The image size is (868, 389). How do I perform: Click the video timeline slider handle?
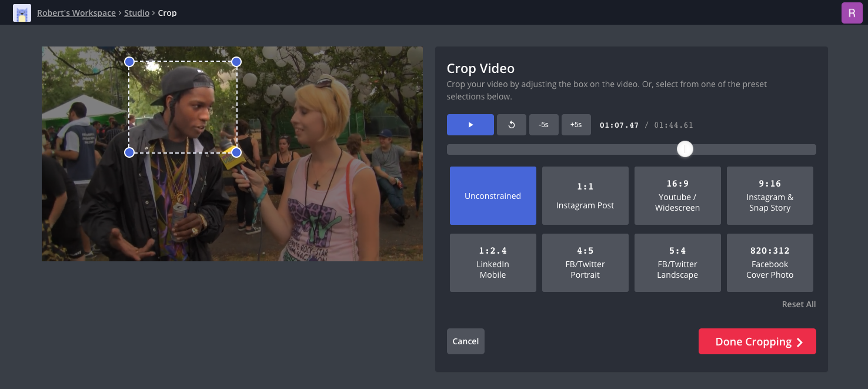click(x=685, y=149)
